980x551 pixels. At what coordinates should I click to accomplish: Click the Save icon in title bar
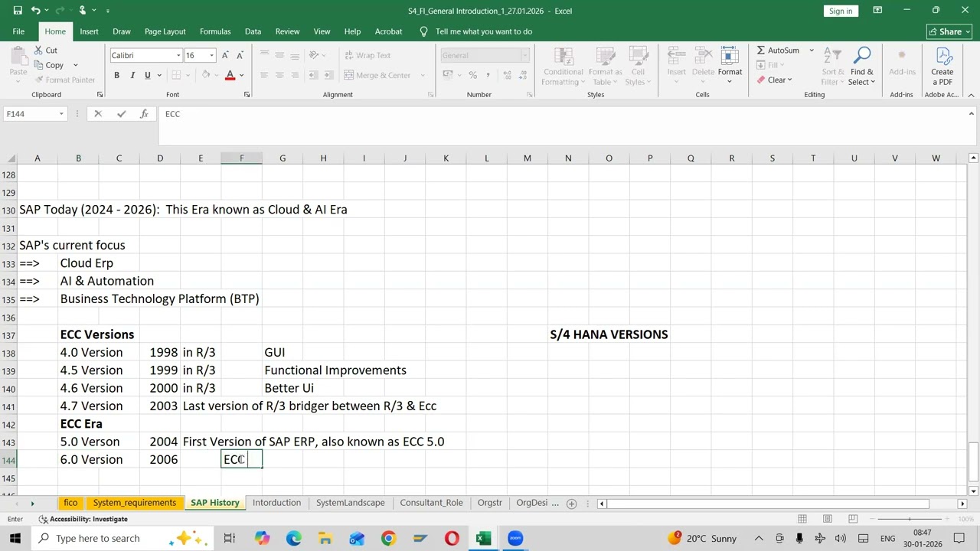point(18,11)
